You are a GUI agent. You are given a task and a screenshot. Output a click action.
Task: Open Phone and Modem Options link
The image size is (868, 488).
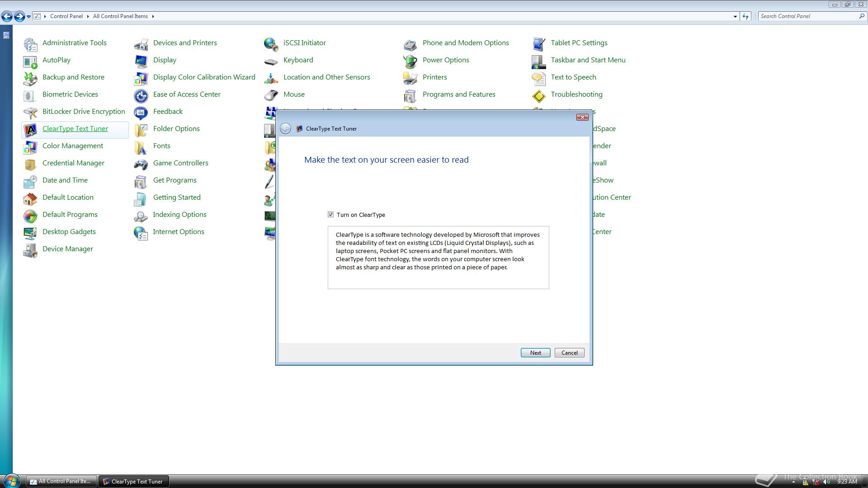pyautogui.click(x=466, y=43)
